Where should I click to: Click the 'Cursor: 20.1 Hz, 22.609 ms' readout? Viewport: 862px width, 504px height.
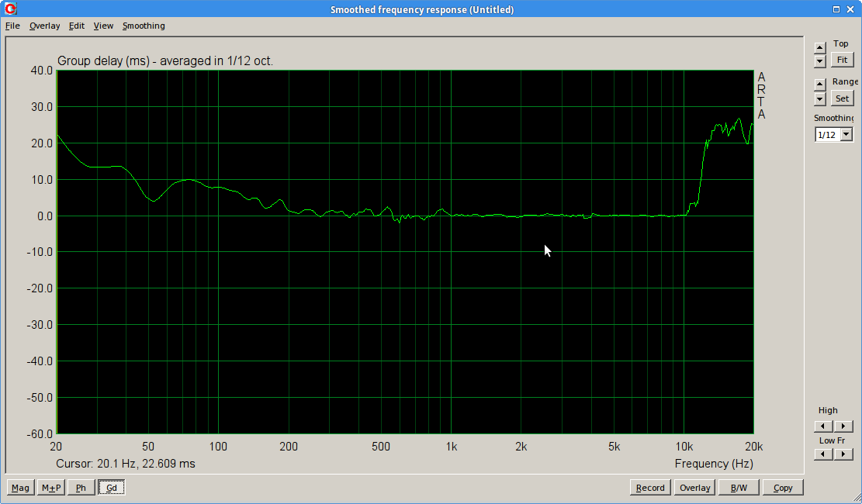click(126, 464)
